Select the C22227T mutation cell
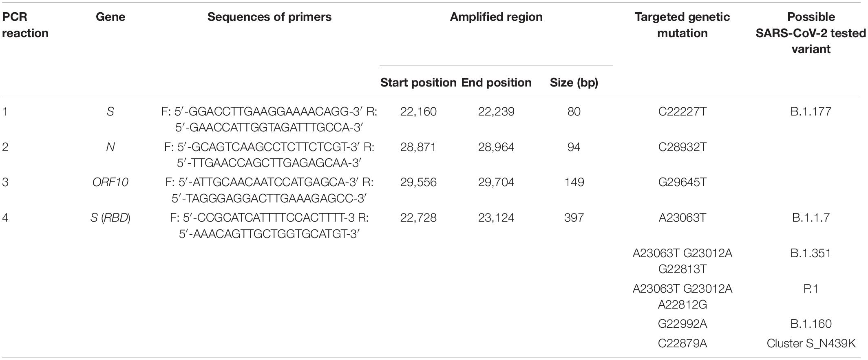Screen dimensions: 868x360 [682, 112]
